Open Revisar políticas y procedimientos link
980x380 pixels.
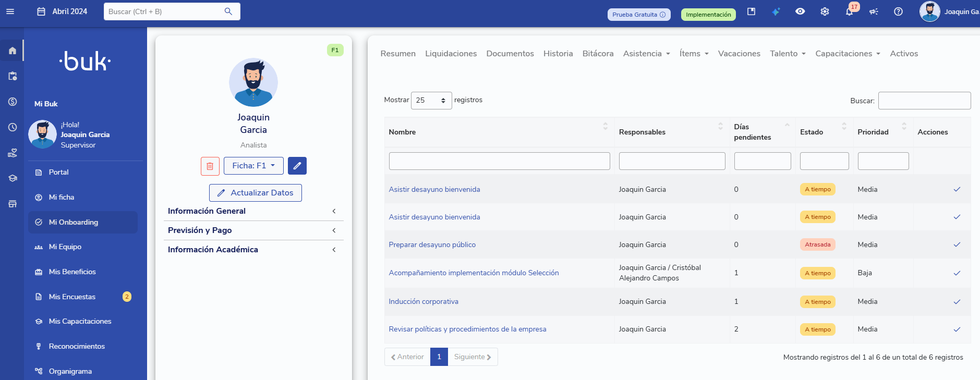tap(467, 329)
